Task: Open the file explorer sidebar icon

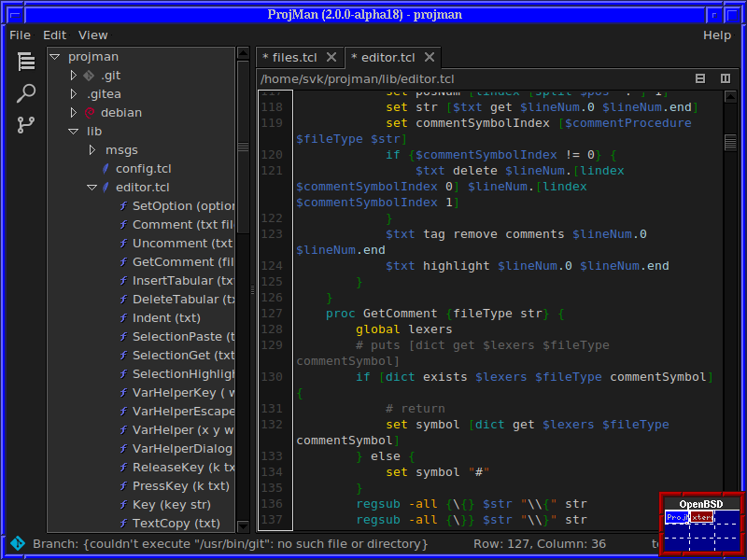Action: pyautogui.click(x=26, y=59)
